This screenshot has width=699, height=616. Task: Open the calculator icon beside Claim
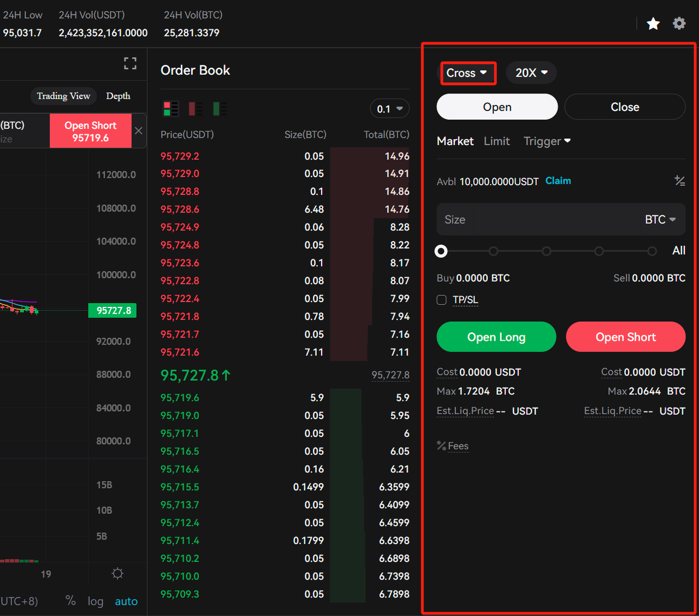coord(679,181)
